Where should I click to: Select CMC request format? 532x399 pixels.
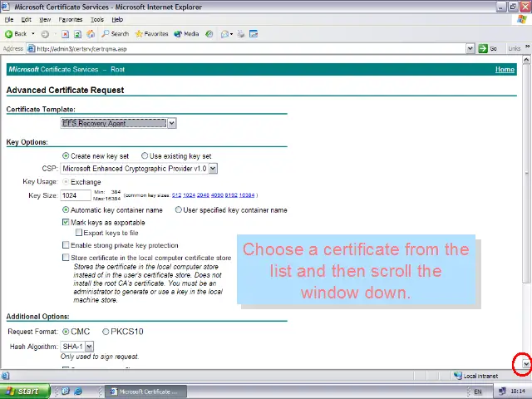[x=66, y=332]
